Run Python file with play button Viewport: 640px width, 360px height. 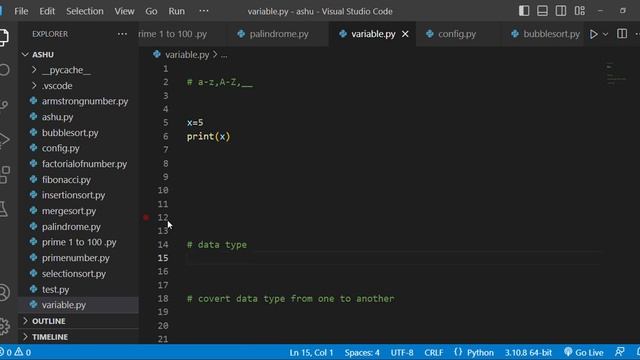tap(594, 34)
